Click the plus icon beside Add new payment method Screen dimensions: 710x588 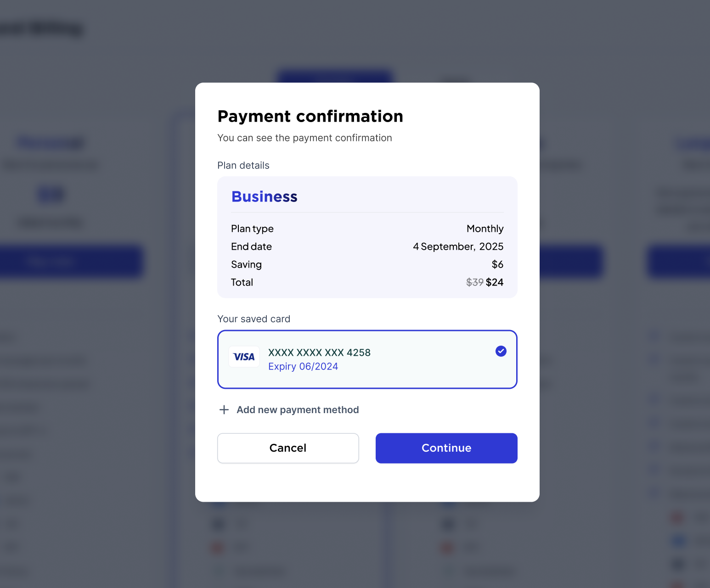pyautogui.click(x=224, y=409)
